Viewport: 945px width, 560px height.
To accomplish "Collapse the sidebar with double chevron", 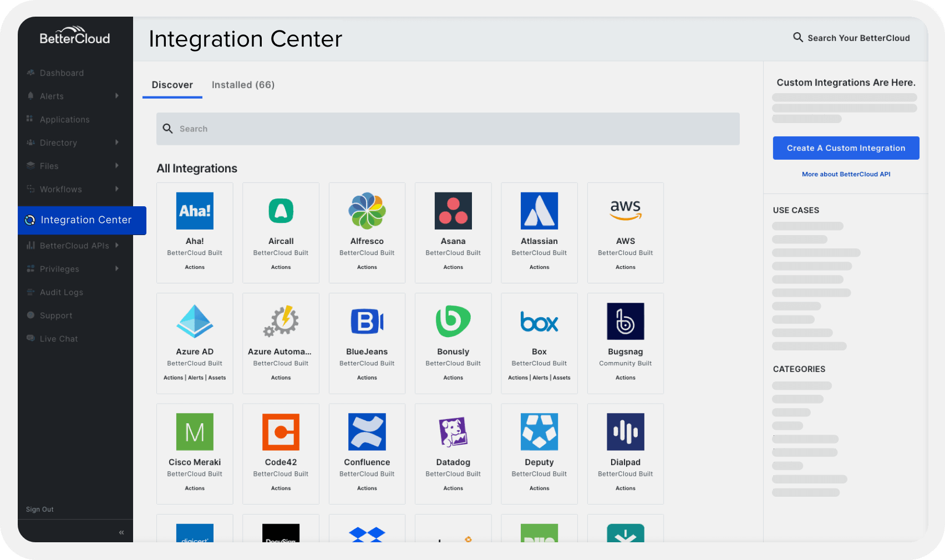I will pos(121,532).
